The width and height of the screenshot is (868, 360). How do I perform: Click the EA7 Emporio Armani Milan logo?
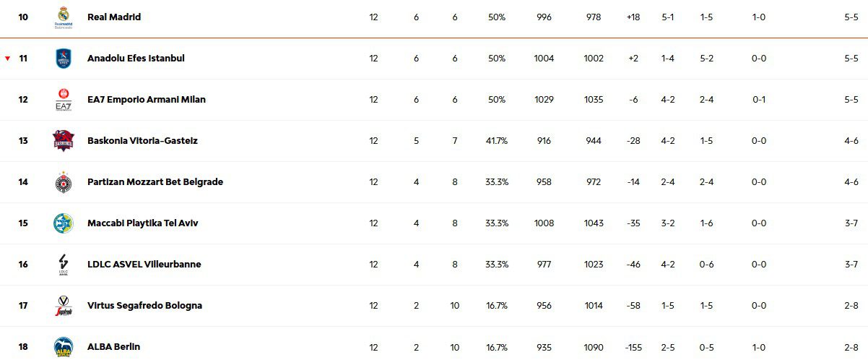click(63, 99)
